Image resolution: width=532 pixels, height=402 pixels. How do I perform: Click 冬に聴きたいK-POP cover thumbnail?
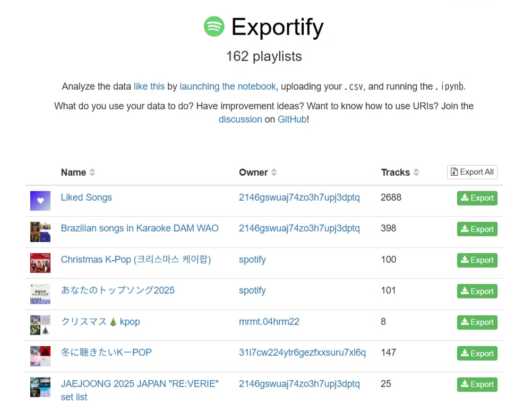40,356
